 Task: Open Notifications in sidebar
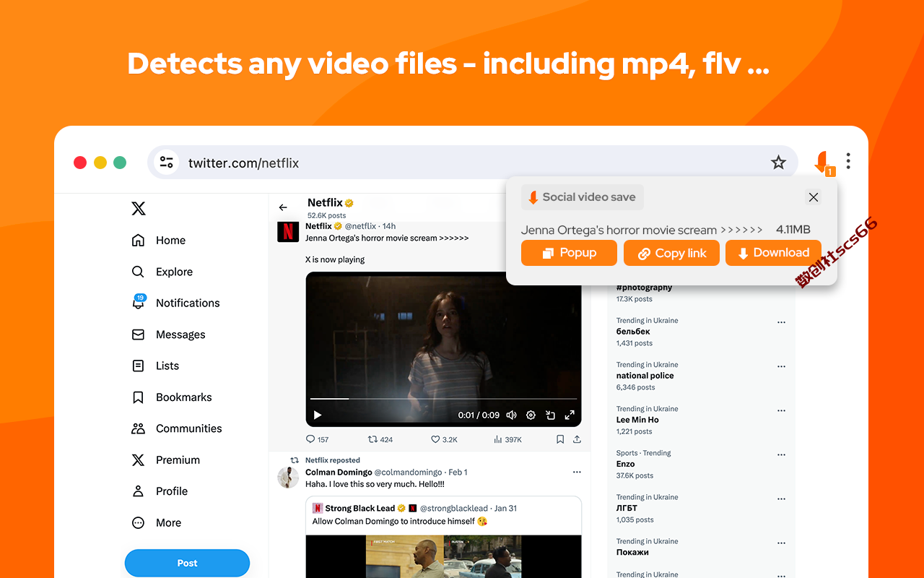[175, 303]
